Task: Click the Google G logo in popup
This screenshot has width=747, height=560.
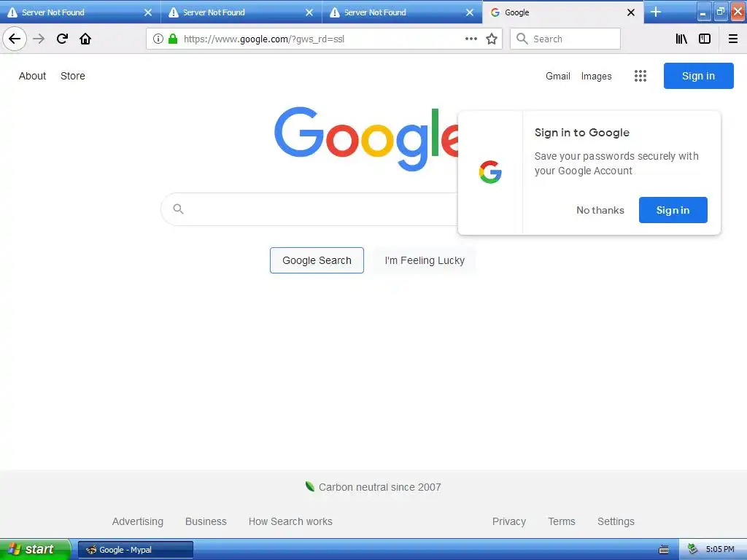Action: coord(490,172)
